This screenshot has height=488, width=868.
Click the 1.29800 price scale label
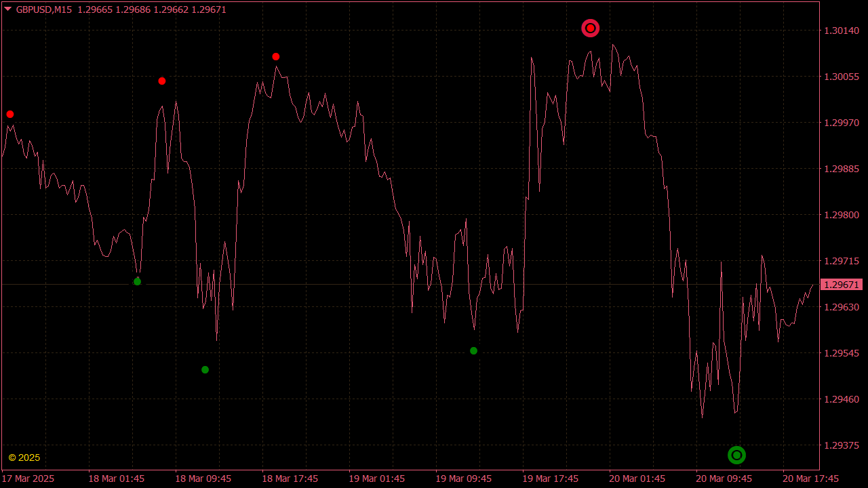pyautogui.click(x=842, y=215)
